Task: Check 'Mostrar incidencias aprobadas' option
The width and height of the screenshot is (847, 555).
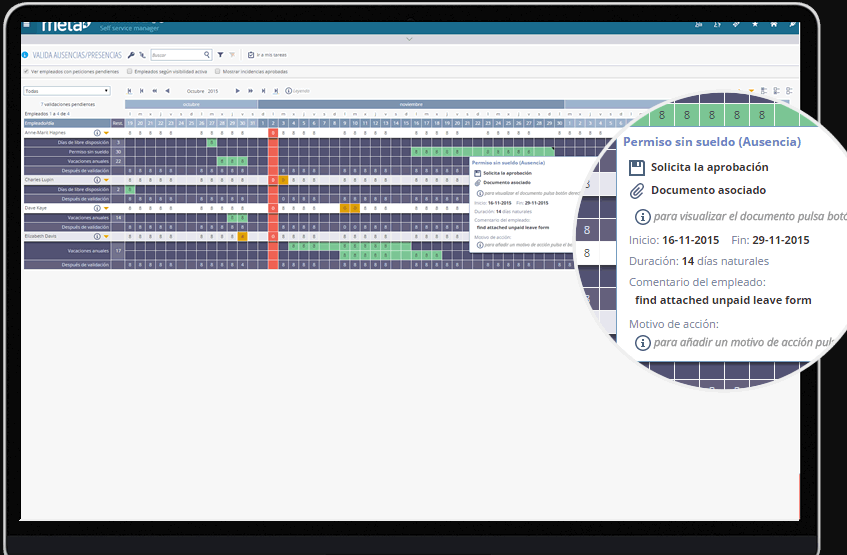Action: coord(218,72)
